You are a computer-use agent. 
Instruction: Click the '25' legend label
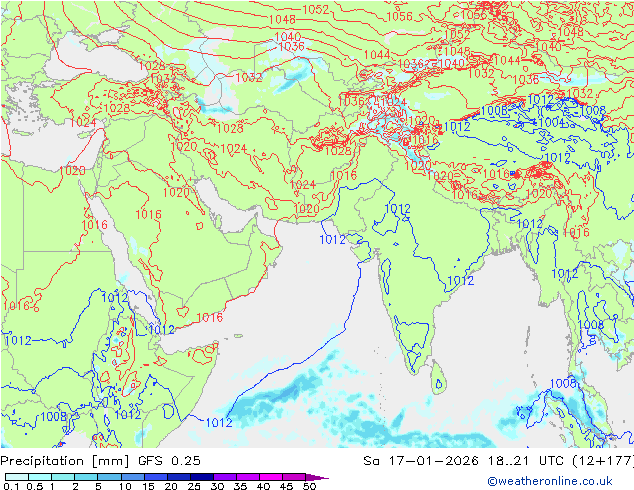coord(194,486)
